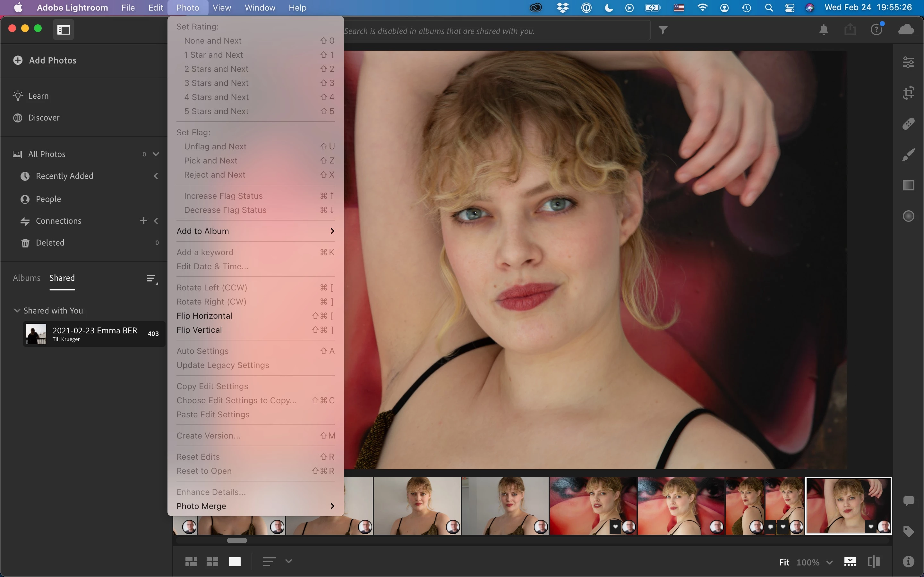Collapse the Shared with You section
This screenshot has height=577, width=924.
pos(17,310)
